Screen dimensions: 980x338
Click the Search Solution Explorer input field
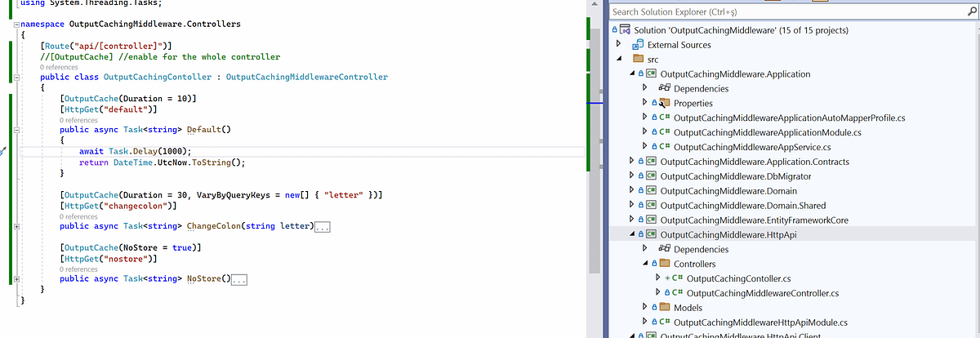pyautogui.click(x=784, y=12)
